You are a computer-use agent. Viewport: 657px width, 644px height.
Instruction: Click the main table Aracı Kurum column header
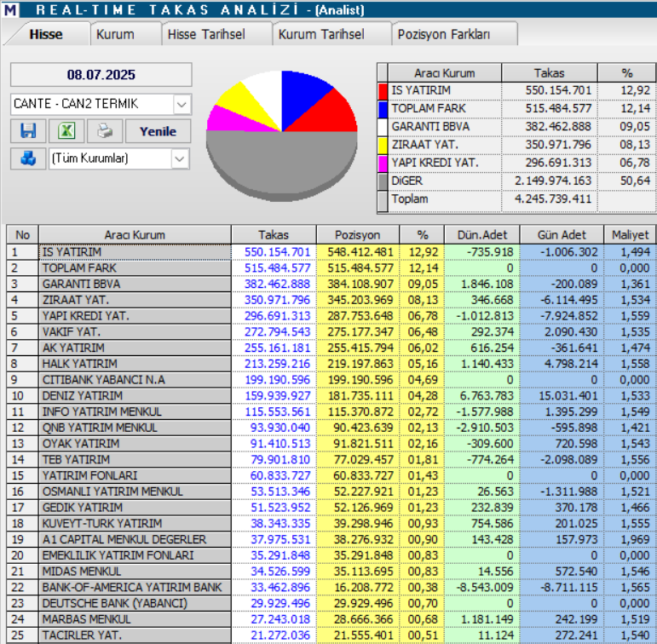(x=135, y=234)
